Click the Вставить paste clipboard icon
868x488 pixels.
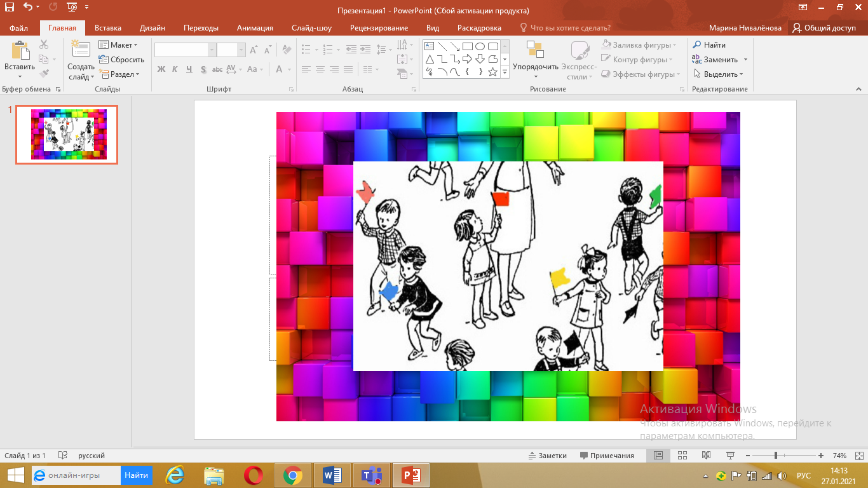pyautogui.click(x=20, y=51)
